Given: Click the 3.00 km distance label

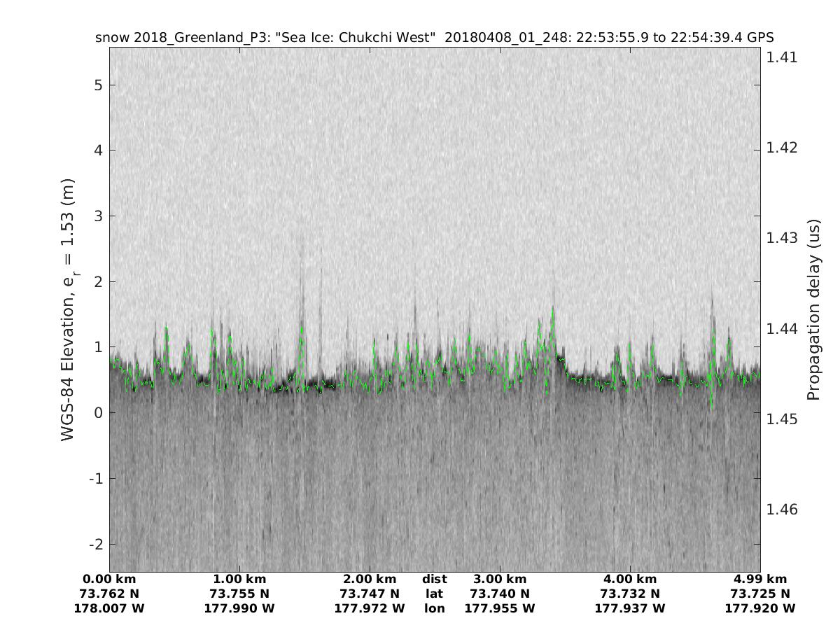Looking at the screenshot, I should click(x=500, y=579).
